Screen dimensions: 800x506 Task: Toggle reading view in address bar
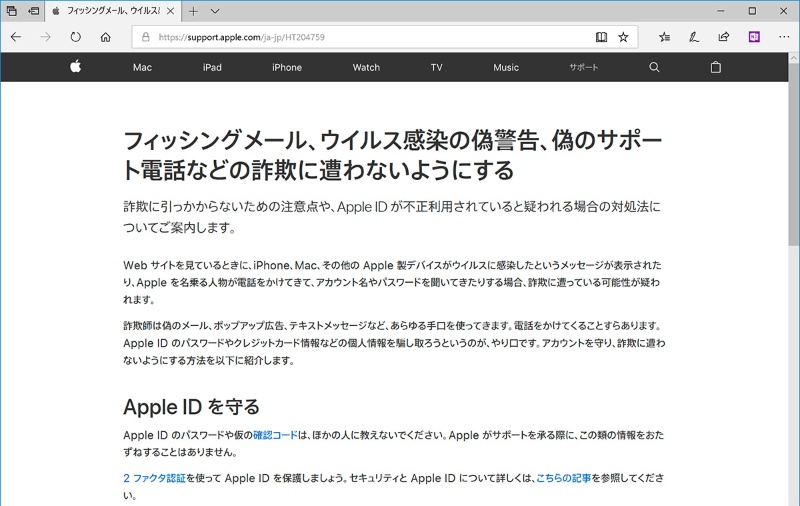(601, 37)
